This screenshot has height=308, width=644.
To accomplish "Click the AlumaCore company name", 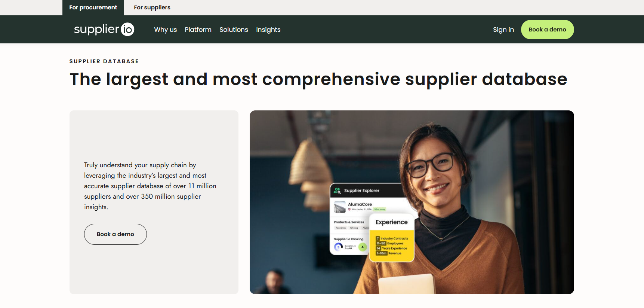I will [360, 204].
